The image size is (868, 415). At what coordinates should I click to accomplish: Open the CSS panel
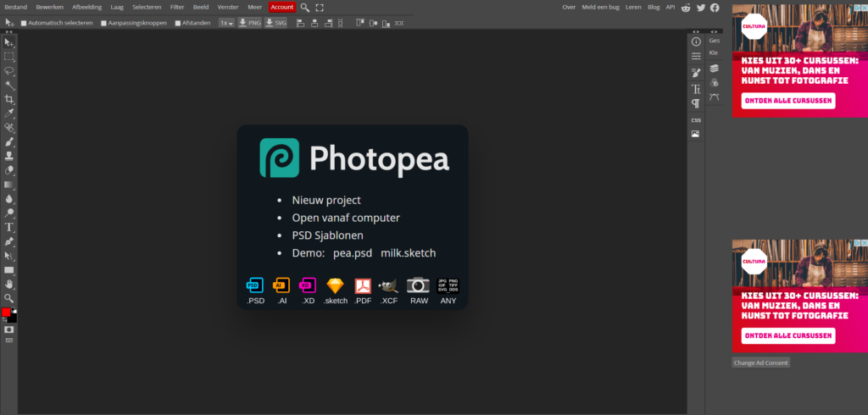pos(696,120)
